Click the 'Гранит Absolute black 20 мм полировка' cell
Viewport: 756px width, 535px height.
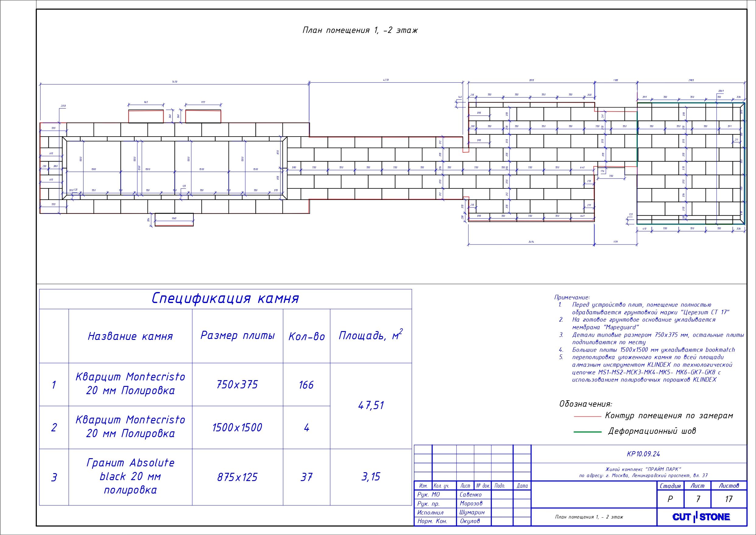point(130,476)
